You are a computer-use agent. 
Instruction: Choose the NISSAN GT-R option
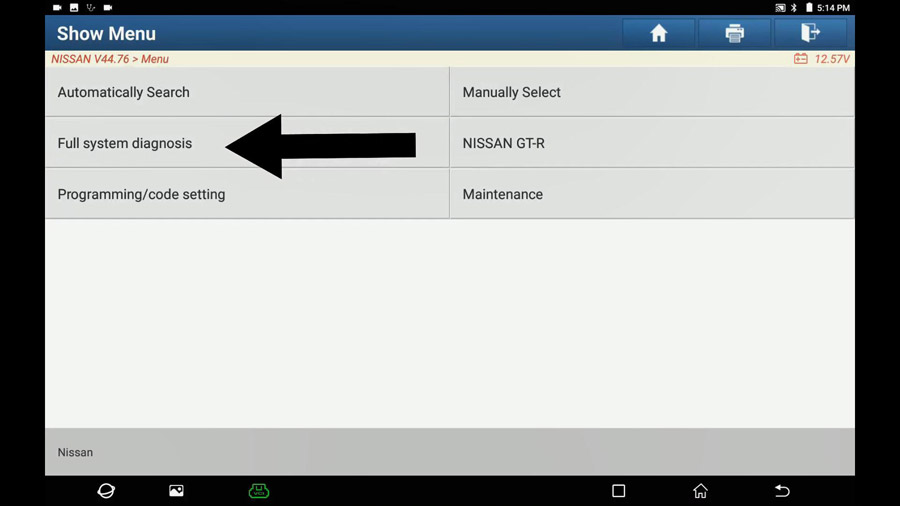pos(652,143)
